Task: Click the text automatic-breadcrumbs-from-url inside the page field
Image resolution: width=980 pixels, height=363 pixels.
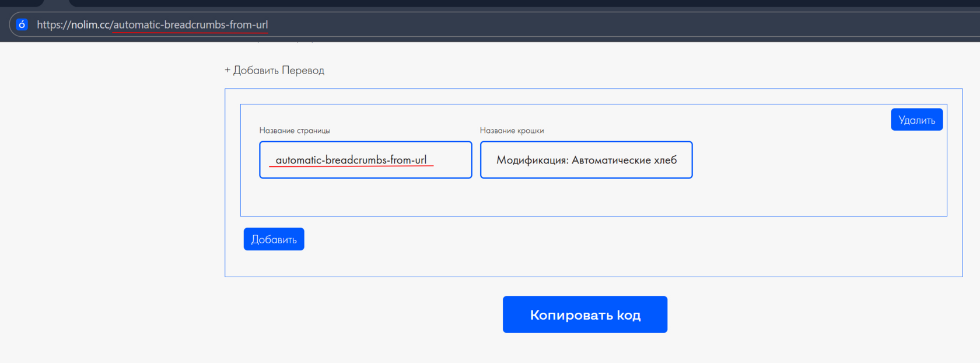Action: (x=351, y=160)
